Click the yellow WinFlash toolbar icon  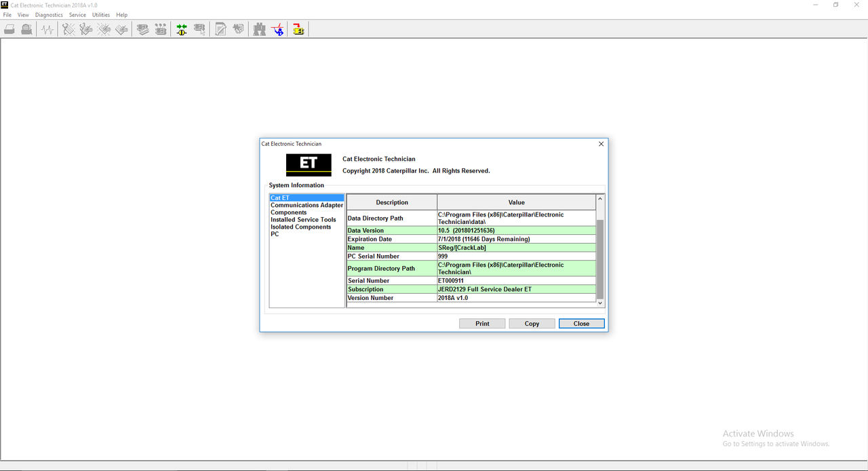click(298, 29)
